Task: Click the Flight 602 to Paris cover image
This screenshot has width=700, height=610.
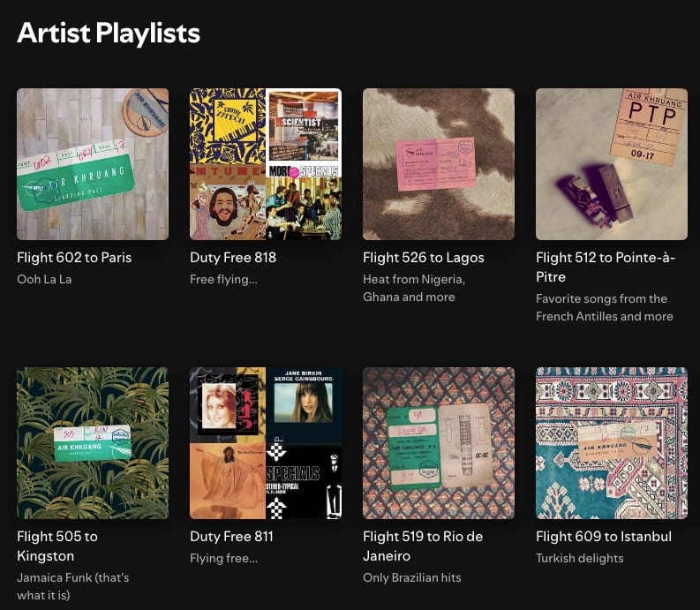Action: point(93,164)
